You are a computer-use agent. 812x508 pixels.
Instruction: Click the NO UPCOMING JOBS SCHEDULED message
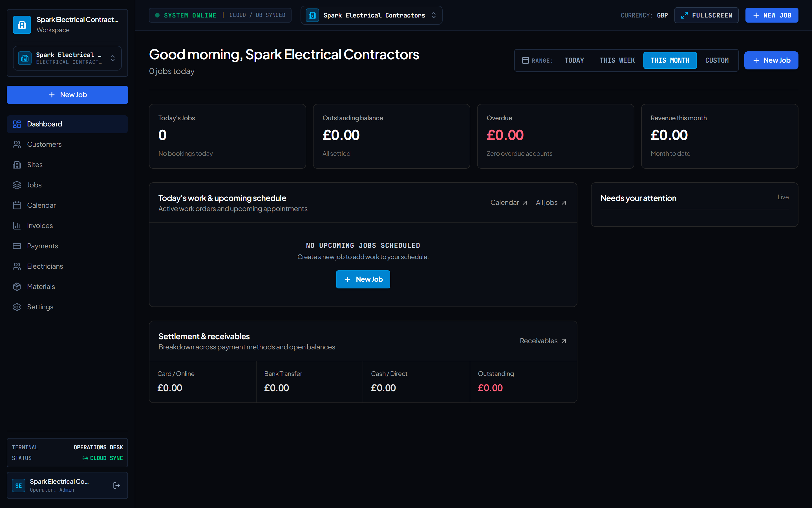[x=363, y=246]
